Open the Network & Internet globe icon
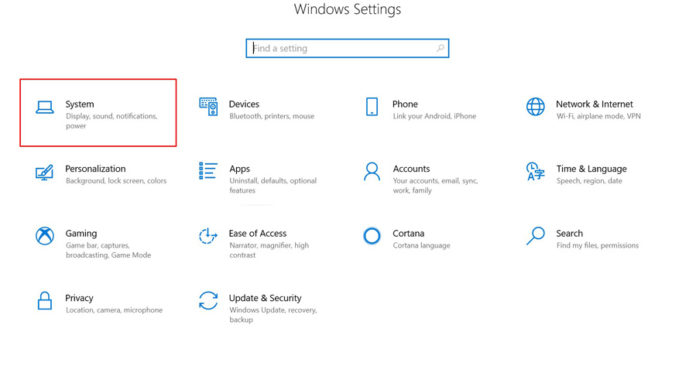This screenshot has width=696, height=366. (535, 107)
